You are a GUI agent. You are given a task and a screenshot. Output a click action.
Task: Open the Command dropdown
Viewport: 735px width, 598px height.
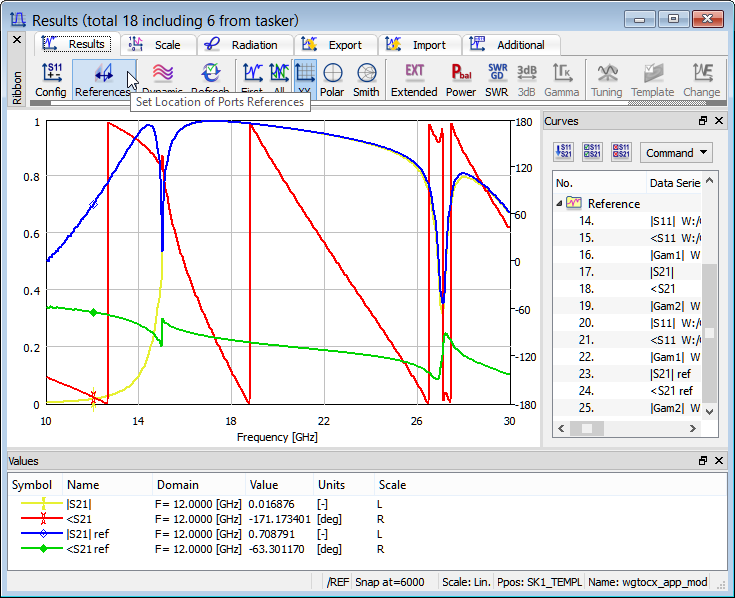[676, 153]
